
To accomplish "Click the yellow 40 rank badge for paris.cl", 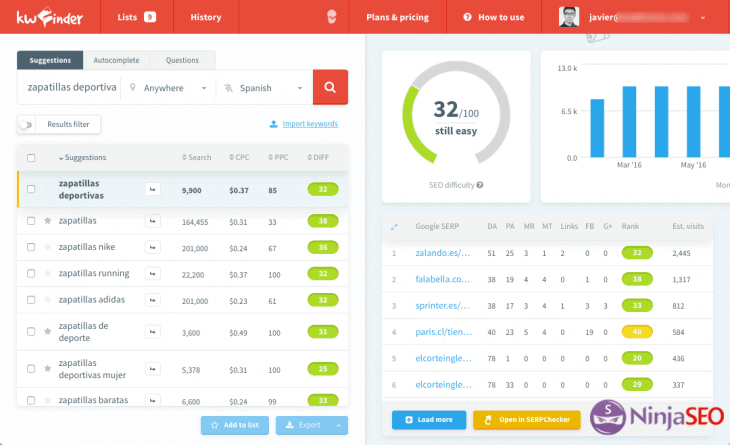I will (x=637, y=332).
